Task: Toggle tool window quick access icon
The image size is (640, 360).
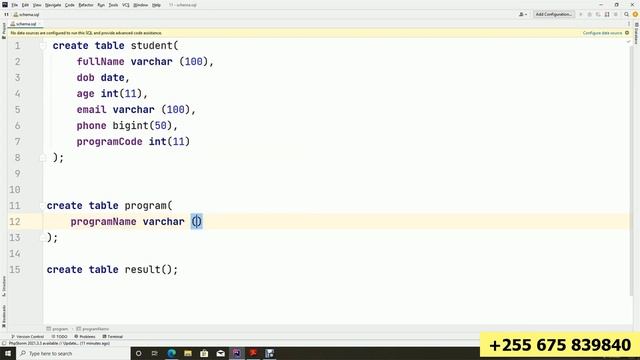Action: click(x=4, y=343)
